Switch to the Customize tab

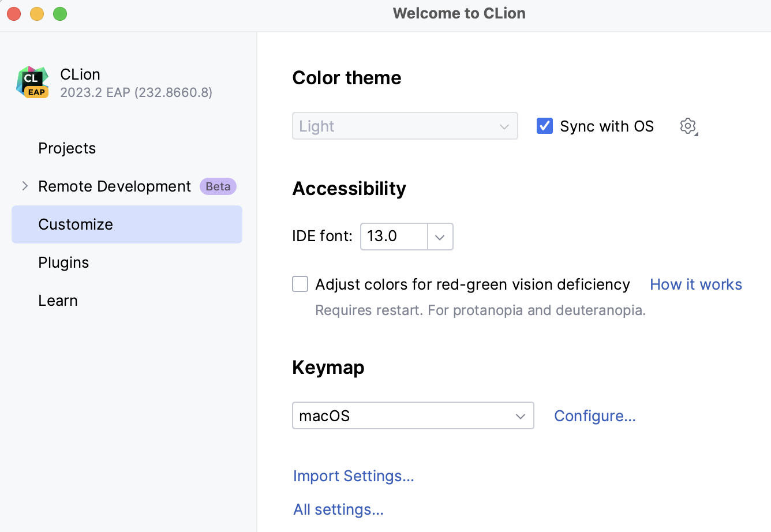click(x=127, y=224)
